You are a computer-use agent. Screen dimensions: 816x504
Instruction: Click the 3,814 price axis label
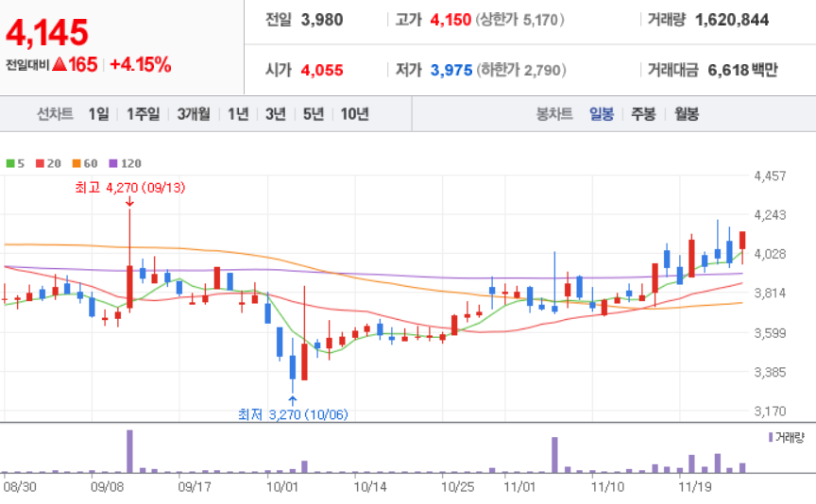click(771, 293)
